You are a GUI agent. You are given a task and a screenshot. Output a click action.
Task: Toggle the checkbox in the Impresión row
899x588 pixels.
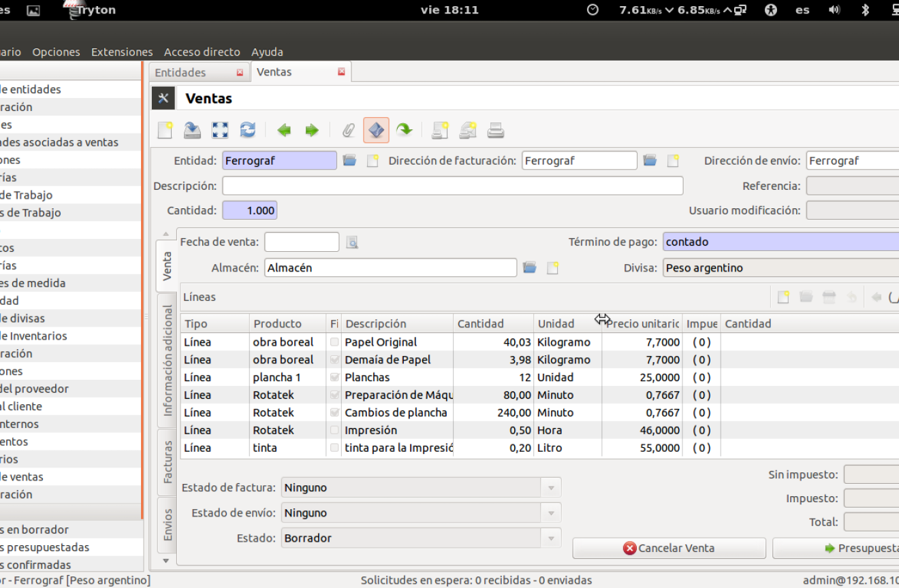(334, 430)
